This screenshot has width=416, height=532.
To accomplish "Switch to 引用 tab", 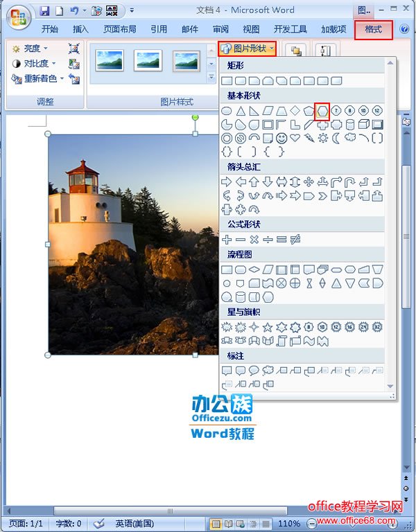I will point(159,30).
